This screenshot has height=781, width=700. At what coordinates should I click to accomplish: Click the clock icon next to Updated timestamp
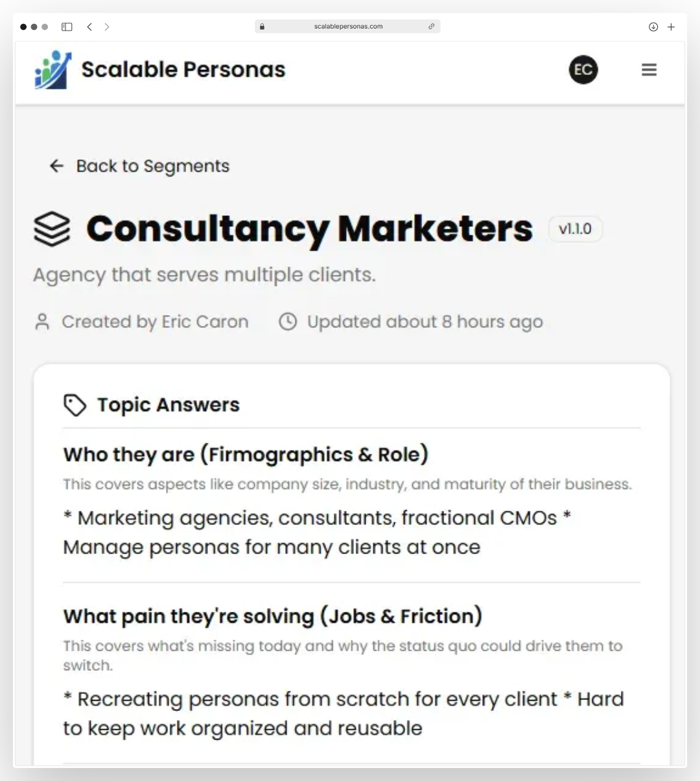click(287, 321)
